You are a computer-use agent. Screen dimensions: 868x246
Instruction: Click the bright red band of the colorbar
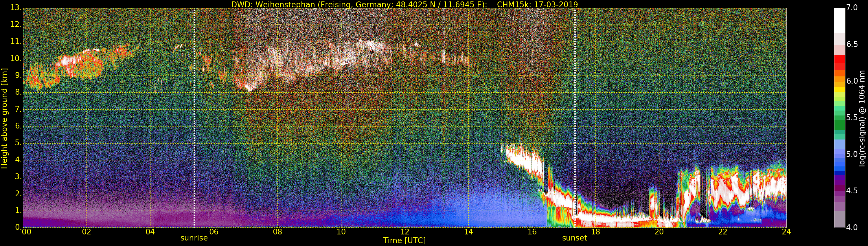pyautogui.click(x=839, y=59)
